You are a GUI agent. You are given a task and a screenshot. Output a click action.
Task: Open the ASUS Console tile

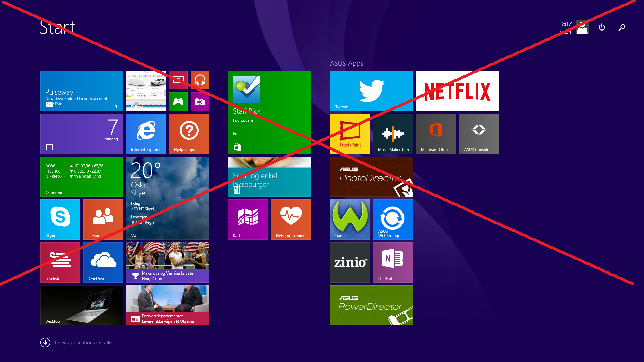click(479, 134)
